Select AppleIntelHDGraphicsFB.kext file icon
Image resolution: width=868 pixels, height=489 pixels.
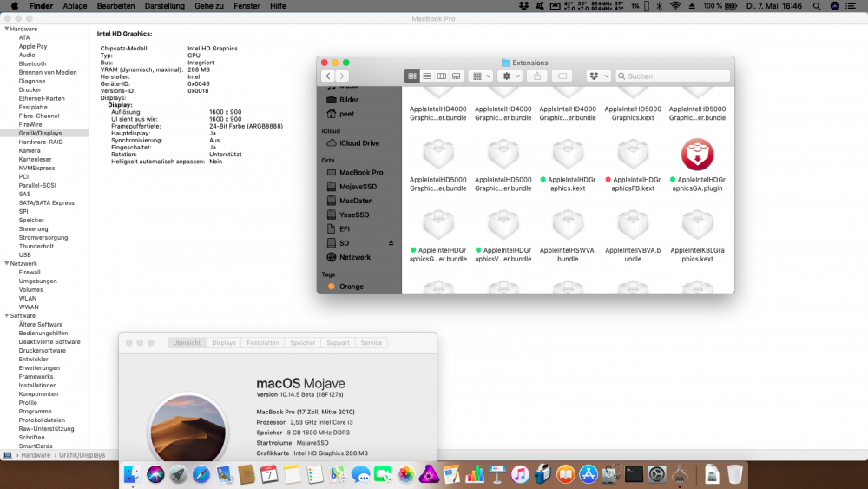633,155
